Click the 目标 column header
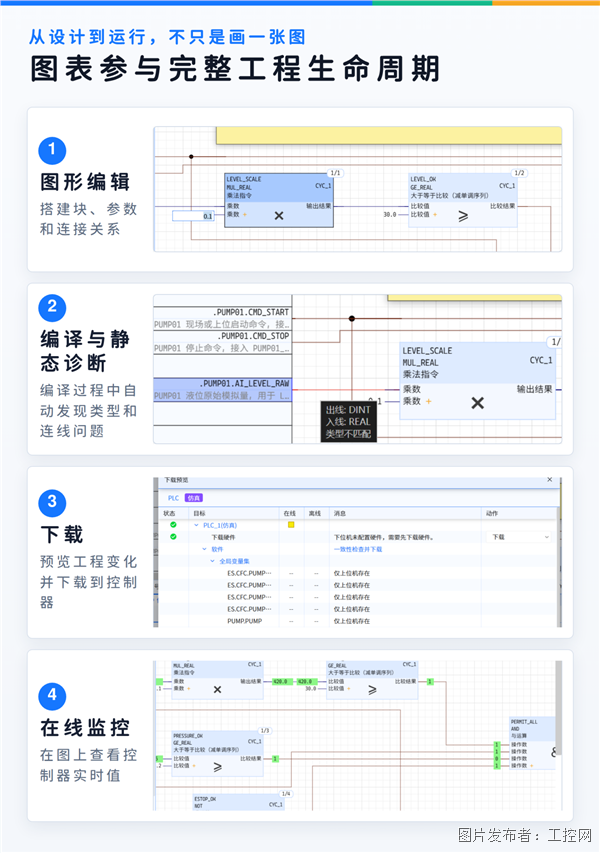 [200, 513]
